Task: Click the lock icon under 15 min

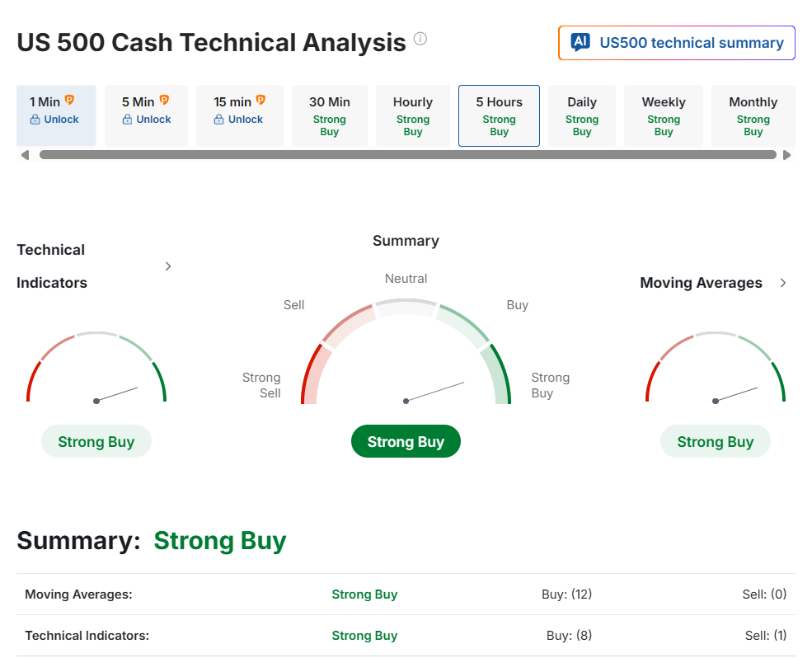Action: click(219, 120)
